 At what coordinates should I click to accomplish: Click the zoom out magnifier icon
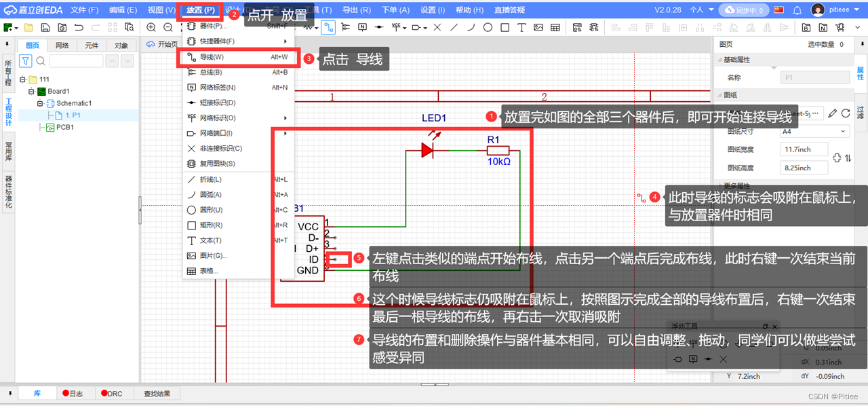[167, 27]
